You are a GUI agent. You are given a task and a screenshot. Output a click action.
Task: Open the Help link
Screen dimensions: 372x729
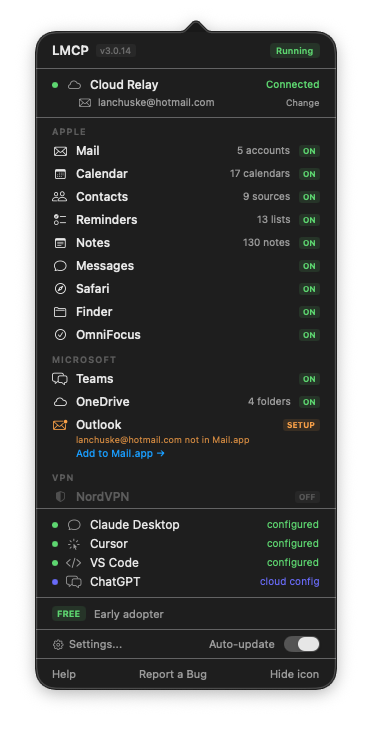click(x=64, y=674)
